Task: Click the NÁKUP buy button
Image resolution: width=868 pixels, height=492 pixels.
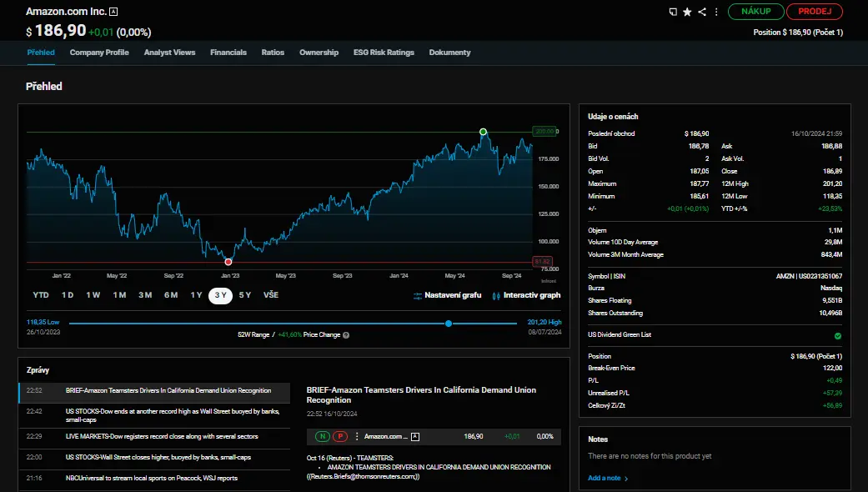Action: pyautogui.click(x=755, y=11)
